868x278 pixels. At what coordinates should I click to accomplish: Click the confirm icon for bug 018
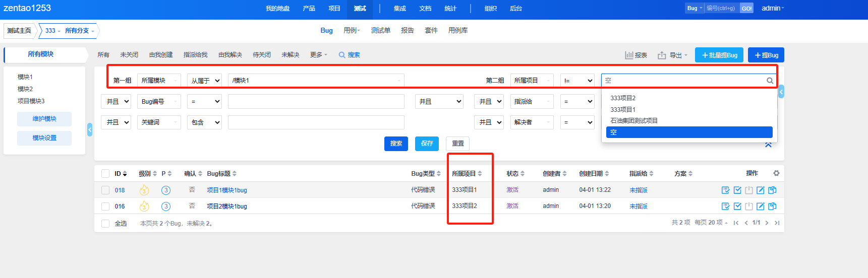click(725, 190)
